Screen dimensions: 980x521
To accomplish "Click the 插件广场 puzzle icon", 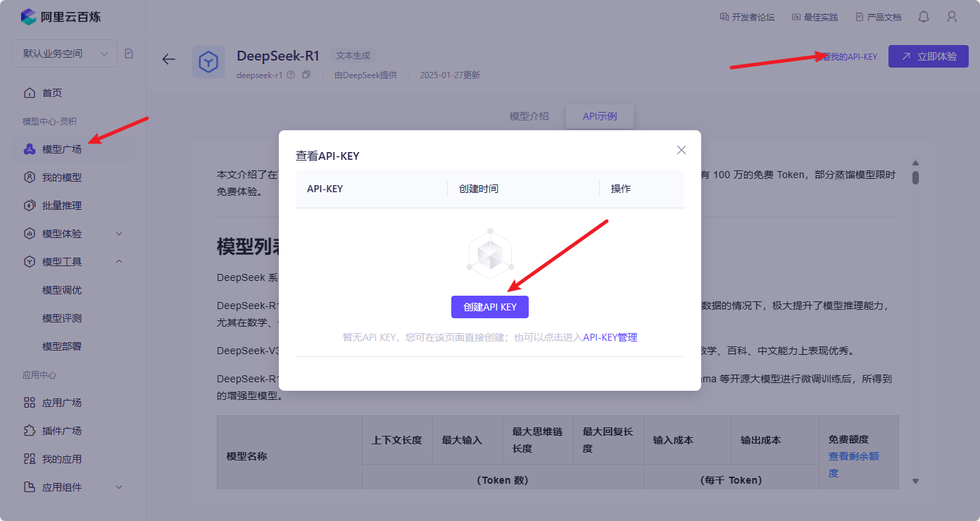I will pyautogui.click(x=30, y=431).
